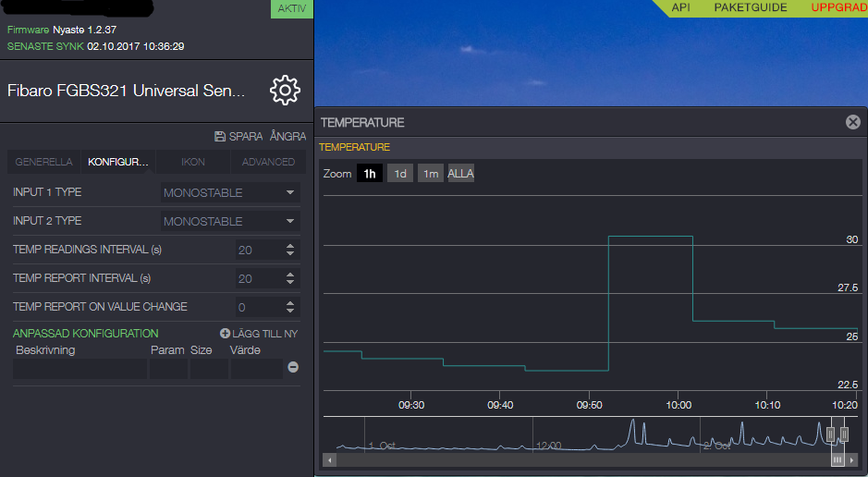Click the SPARA save disk icon

pos(220,136)
